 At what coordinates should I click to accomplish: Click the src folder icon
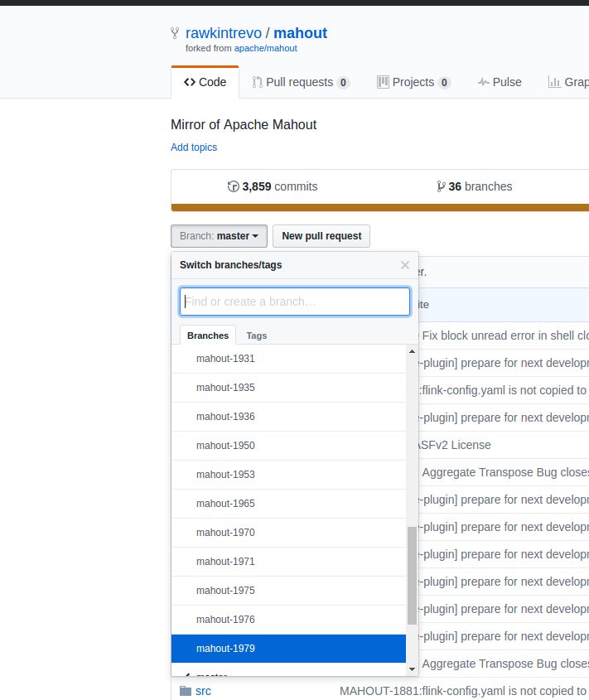pyautogui.click(x=186, y=691)
